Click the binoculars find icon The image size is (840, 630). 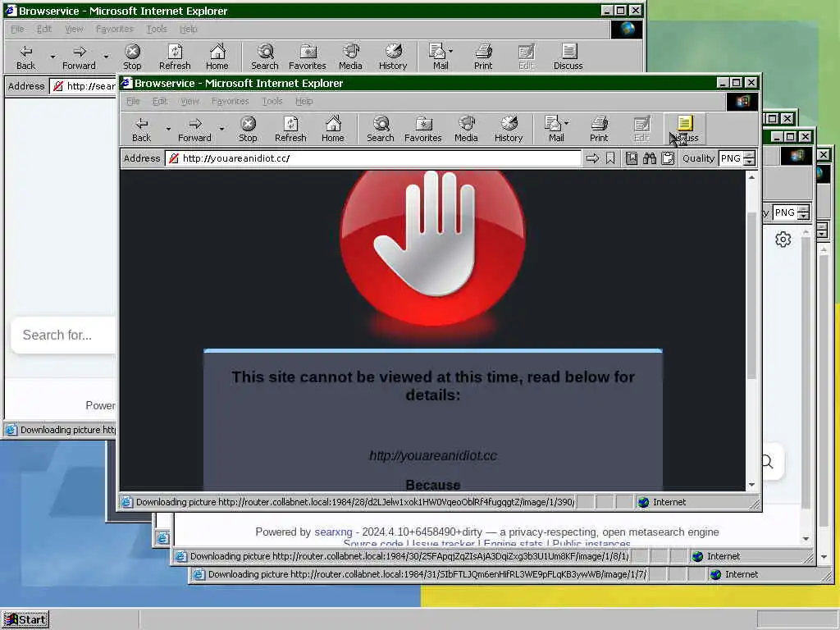[650, 158]
